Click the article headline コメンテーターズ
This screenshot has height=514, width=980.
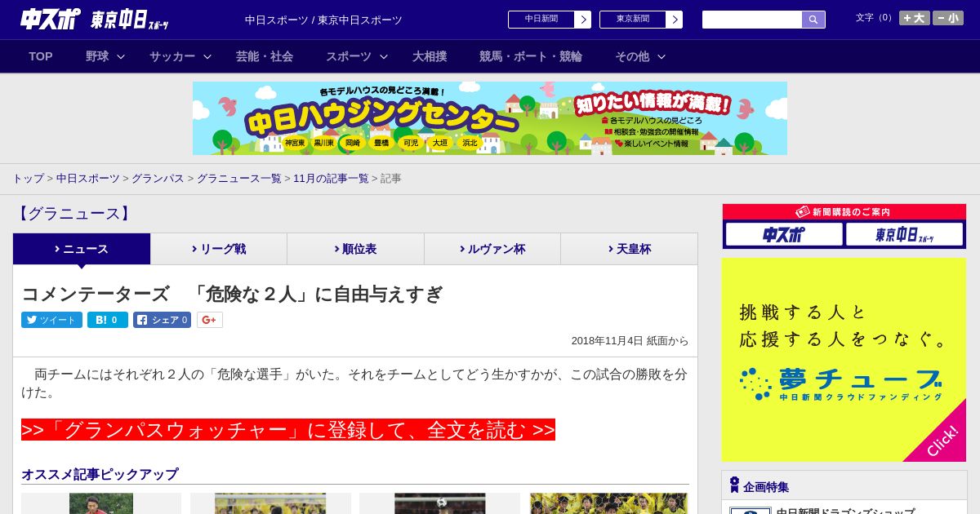232,294
